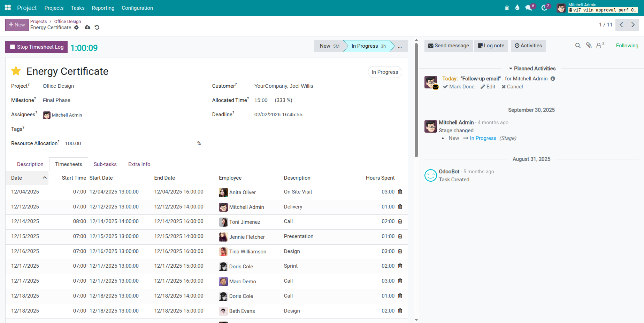Switch to the Sub-tasks tab
Viewport: 644px width, 323px height.
pyautogui.click(x=105, y=164)
